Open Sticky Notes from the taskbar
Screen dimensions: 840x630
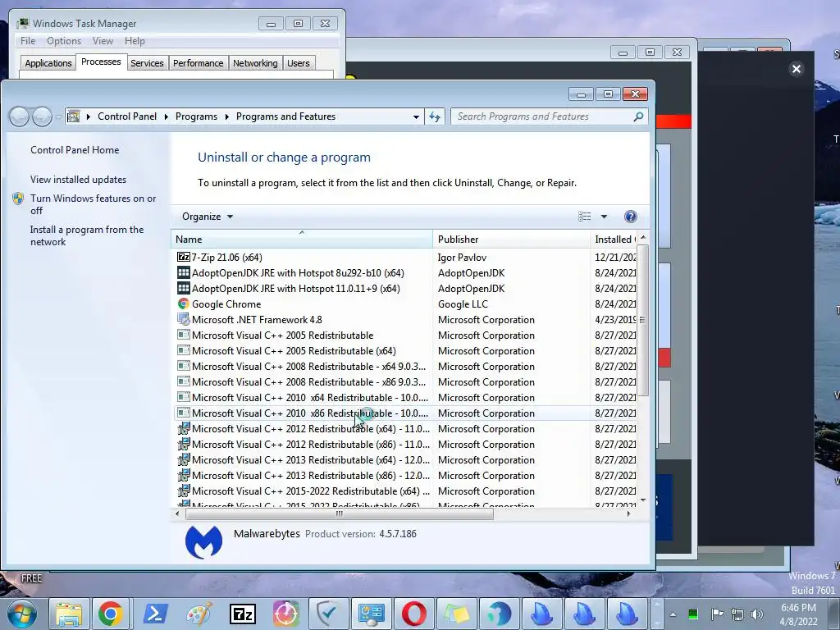coord(457,614)
